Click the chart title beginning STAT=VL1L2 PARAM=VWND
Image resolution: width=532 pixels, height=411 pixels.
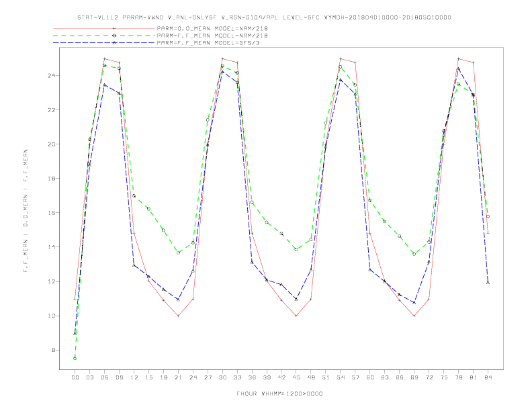coord(264,17)
